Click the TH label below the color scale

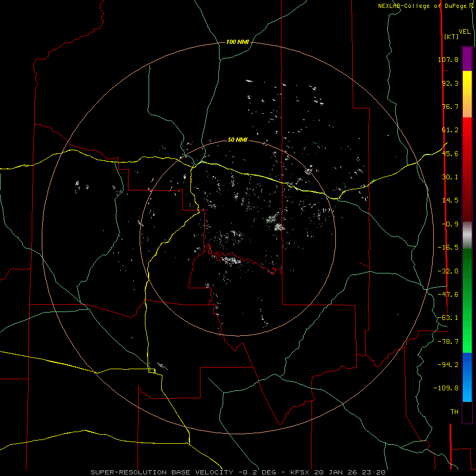point(454,411)
